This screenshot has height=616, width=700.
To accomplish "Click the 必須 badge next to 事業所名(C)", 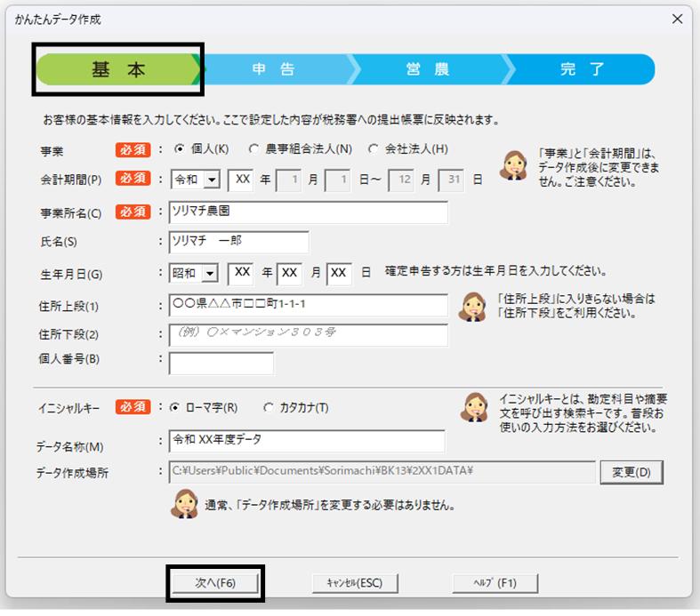I will 133,212.
